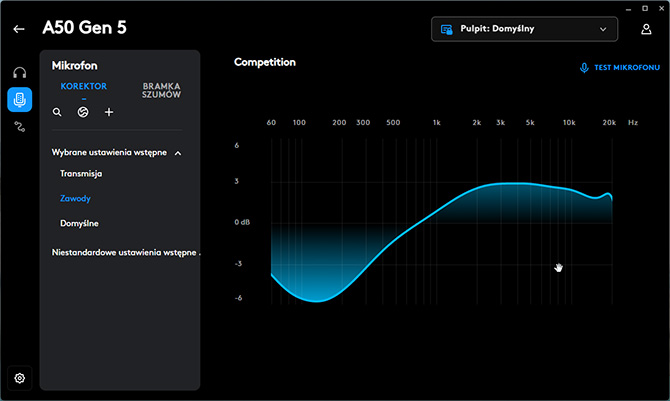This screenshot has width=670, height=401.
Task: Switch to the BRAMKA SZUMÓW tab
Action: pos(161,91)
